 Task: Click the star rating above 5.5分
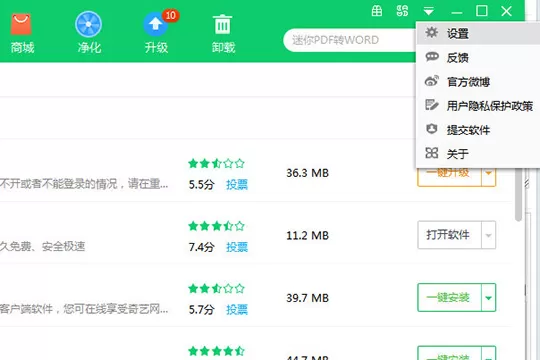click(x=216, y=163)
